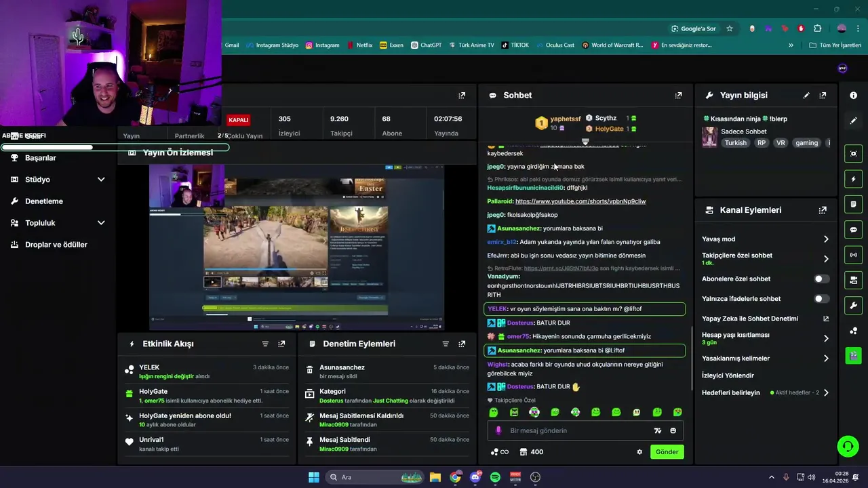Image resolution: width=868 pixels, height=488 pixels.
Task: Toggle channel actions widget in right sidebar
Action: click(x=853, y=280)
